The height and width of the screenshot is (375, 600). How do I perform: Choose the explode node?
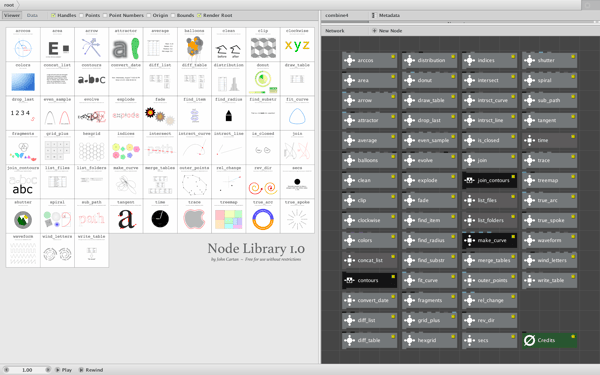coord(429,180)
